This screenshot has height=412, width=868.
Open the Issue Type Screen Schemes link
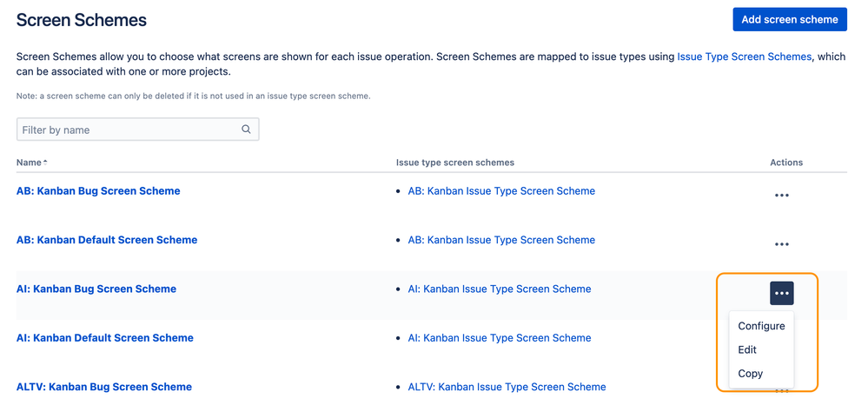click(x=744, y=56)
